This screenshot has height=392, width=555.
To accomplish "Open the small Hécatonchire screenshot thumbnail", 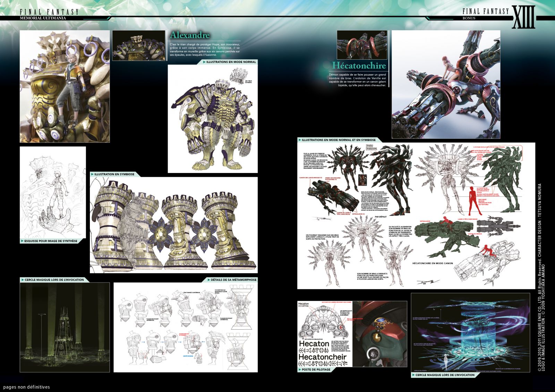I will [x=362, y=45].
